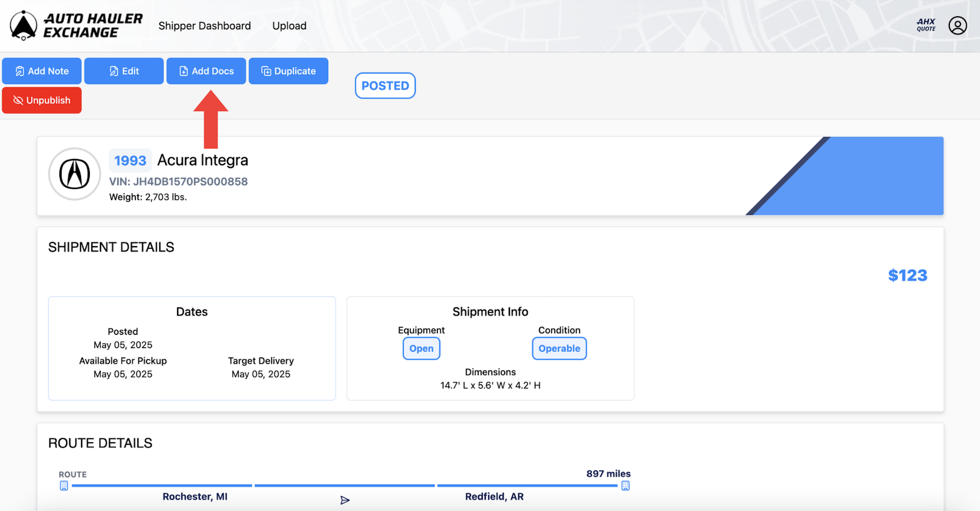The image size is (980, 511).
Task: Click the Operable condition badge
Action: [559, 348]
